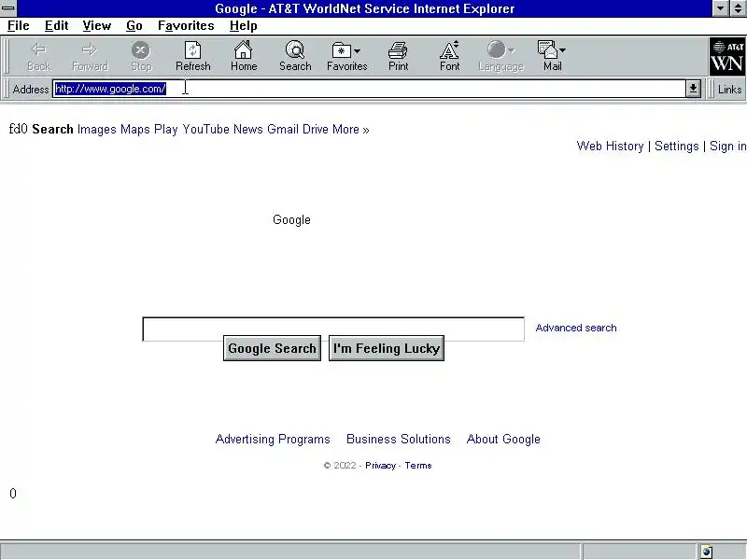
Task: Open the Privacy footer link
Action: click(380, 465)
